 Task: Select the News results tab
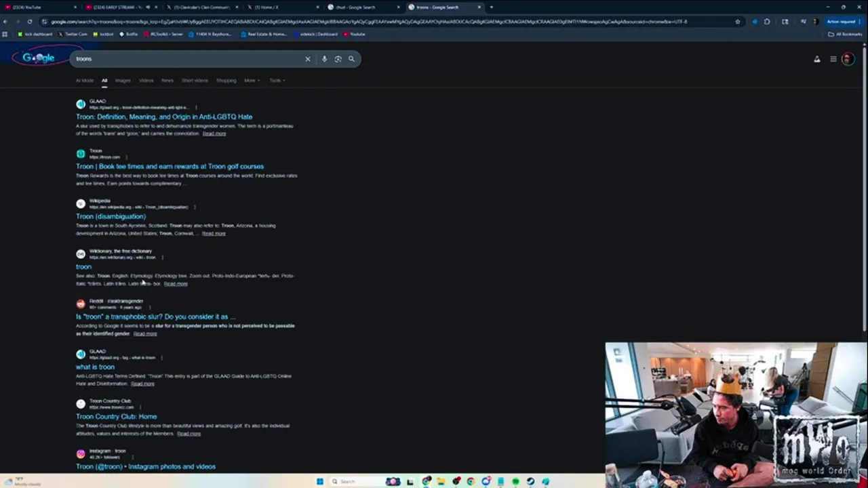(x=167, y=81)
